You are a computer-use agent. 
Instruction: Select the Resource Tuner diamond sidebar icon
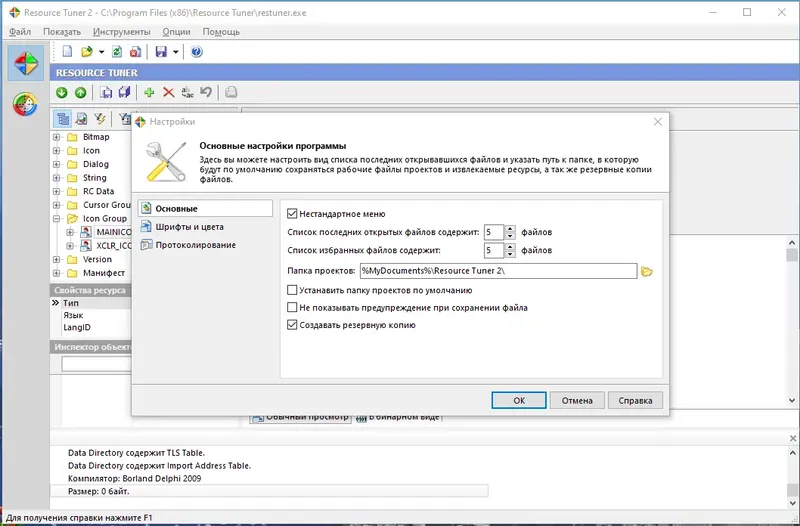26,63
